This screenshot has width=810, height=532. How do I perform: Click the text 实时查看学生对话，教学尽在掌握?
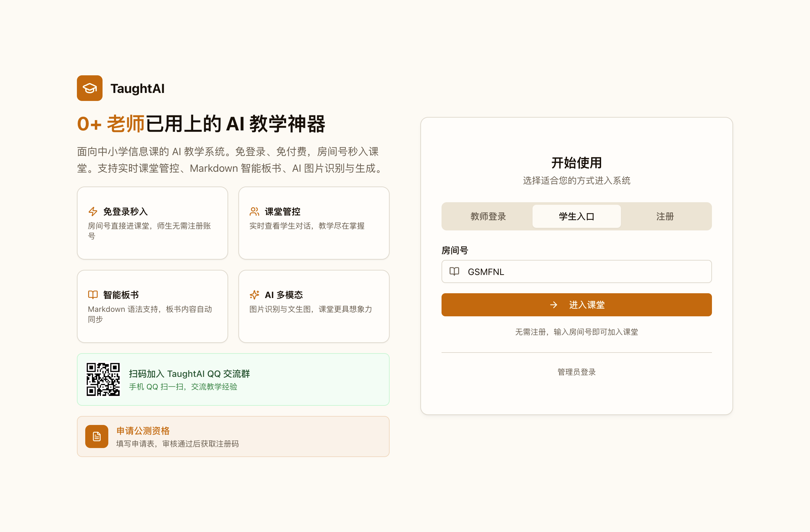307,226
